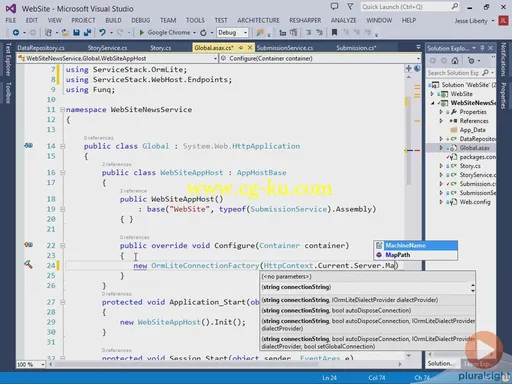Click the Save icon in toolbar
This screenshot has width=512, height=384.
click(x=76, y=32)
